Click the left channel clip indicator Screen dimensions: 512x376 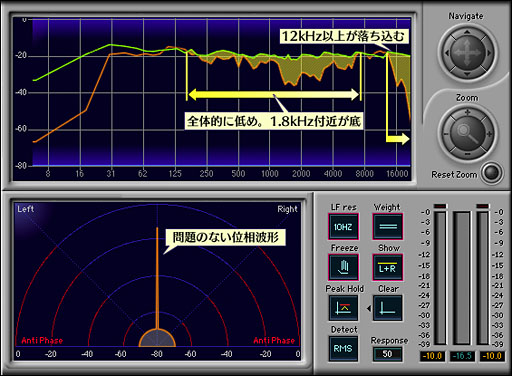[x=440, y=206]
